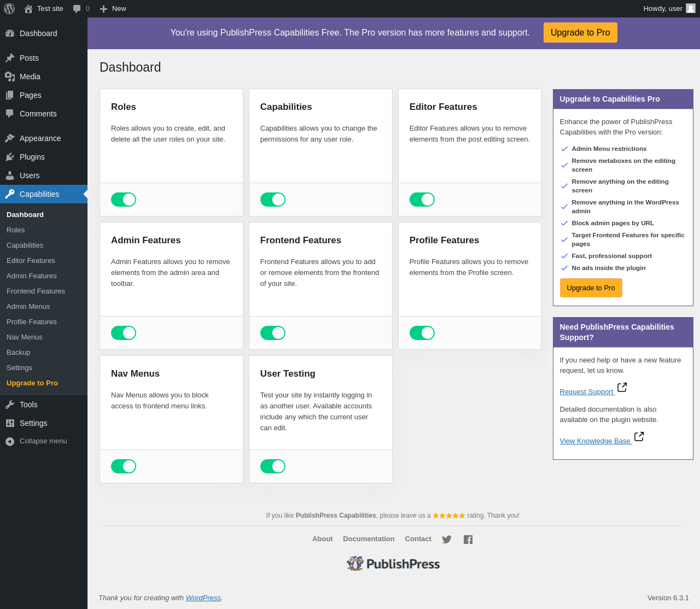Click the Contact footer link
The image size is (700, 609).
pyautogui.click(x=418, y=539)
